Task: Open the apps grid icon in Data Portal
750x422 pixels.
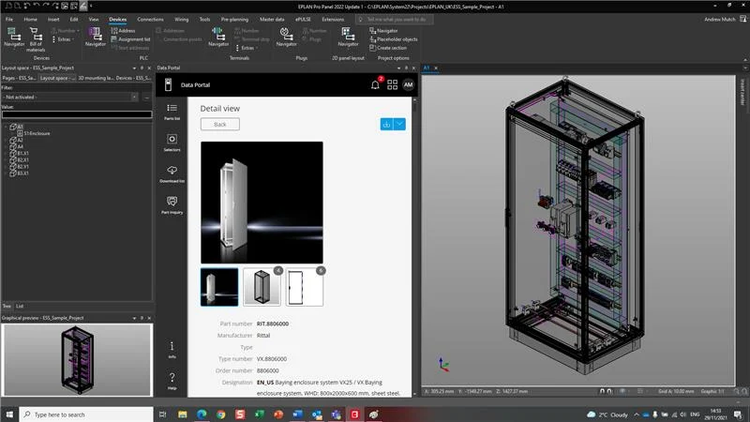Action: click(x=392, y=85)
